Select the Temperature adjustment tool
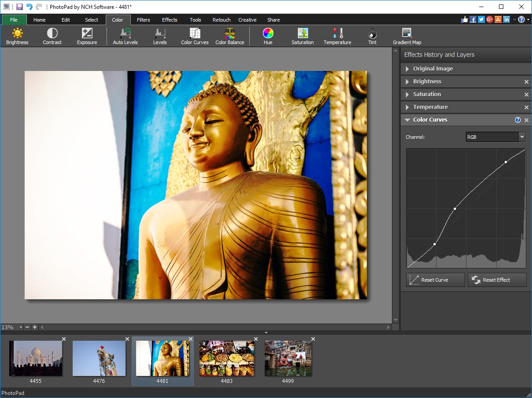 pos(337,36)
